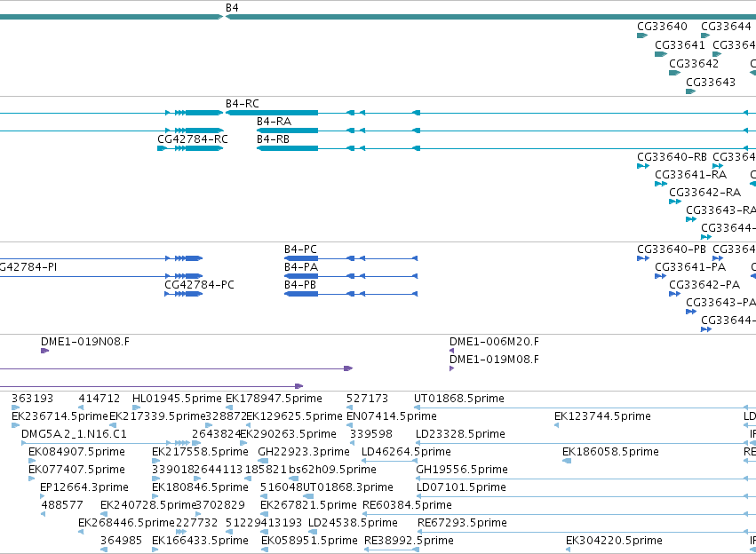The height and width of the screenshot is (554, 756).
Task: Select the LD23328.5prime EST label
Action: 460,435
